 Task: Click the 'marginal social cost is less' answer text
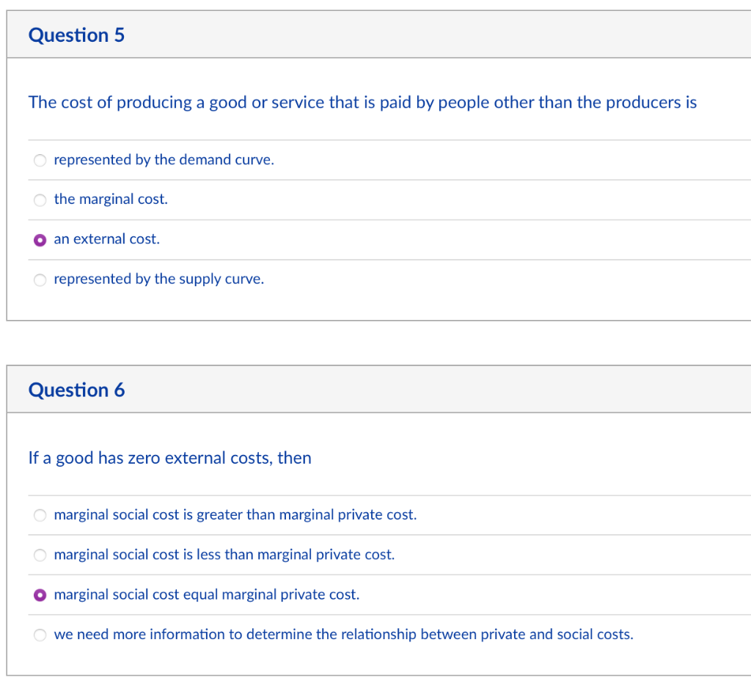coord(224,555)
